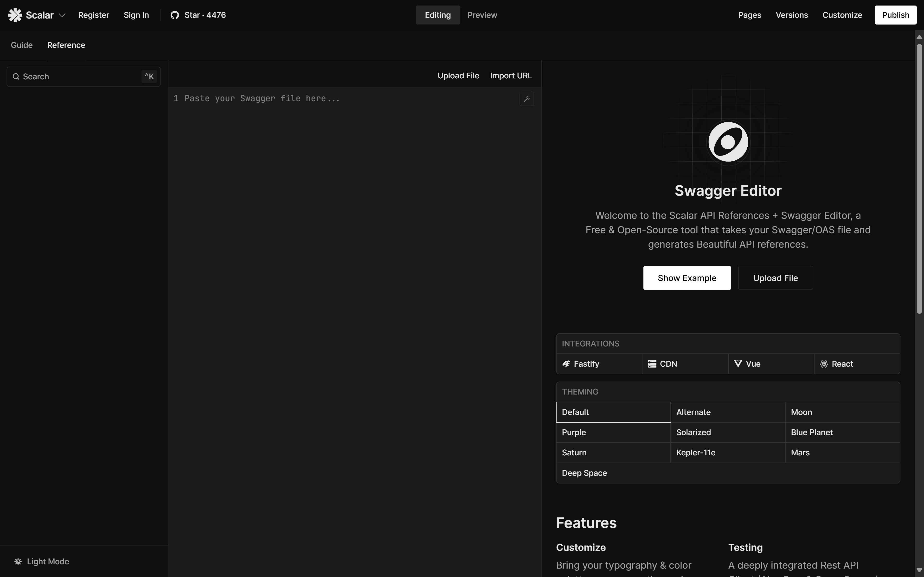Open the React integration
This screenshot has height=577, width=924.
click(x=856, y=364)
